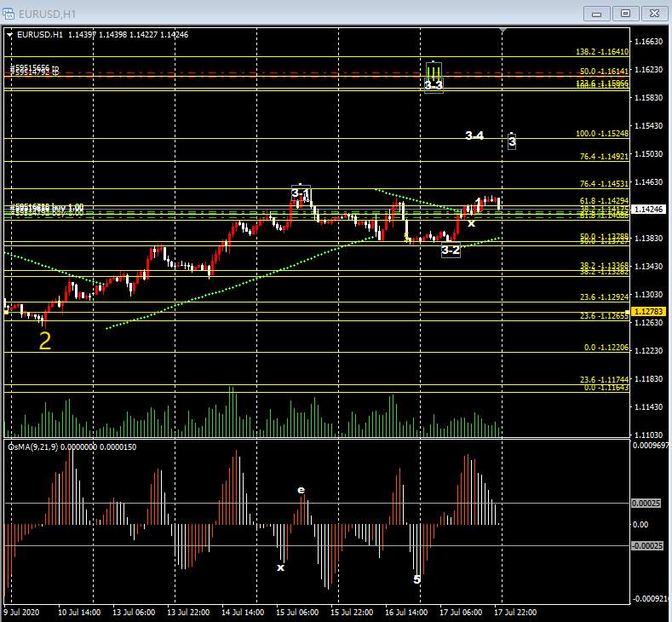Click the 1.15430 price scale value
The height and width of the screenshot is (622, 672).
tap(649, 126)
